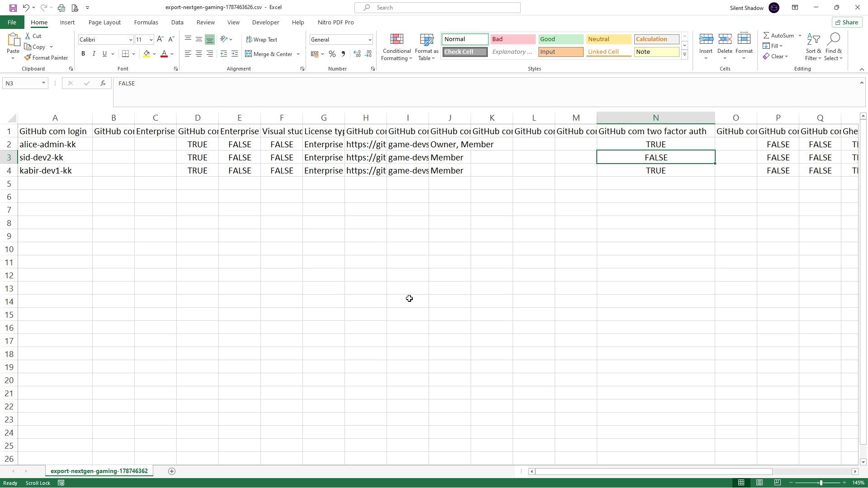Click the Share button
Screen dimensions: 868x488
pyautogui.click(x=846, y=22)
